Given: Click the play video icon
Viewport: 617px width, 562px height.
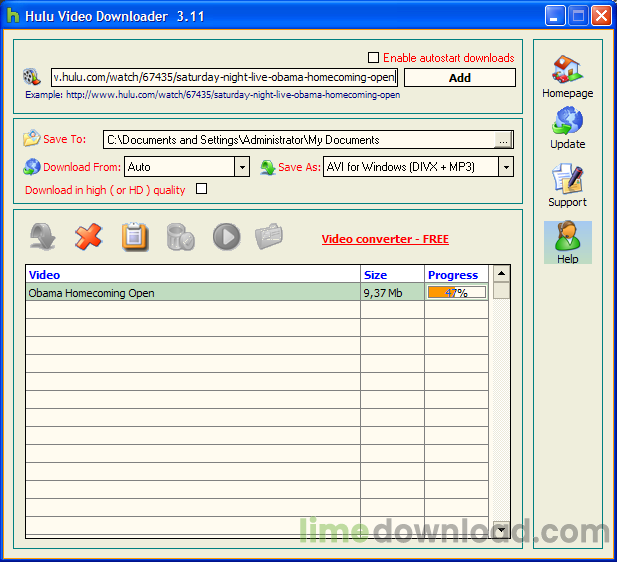Looking at the screenshot, I should [227, 237].
